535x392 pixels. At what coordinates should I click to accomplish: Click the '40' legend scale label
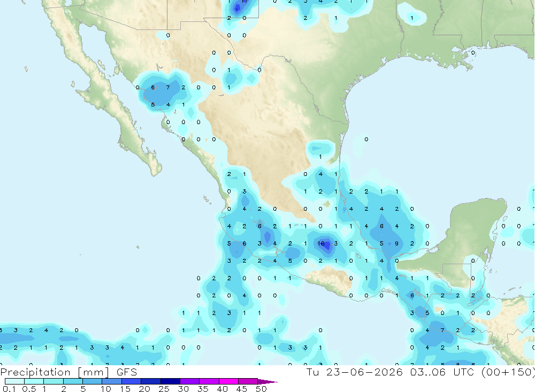tap(223, 389)
